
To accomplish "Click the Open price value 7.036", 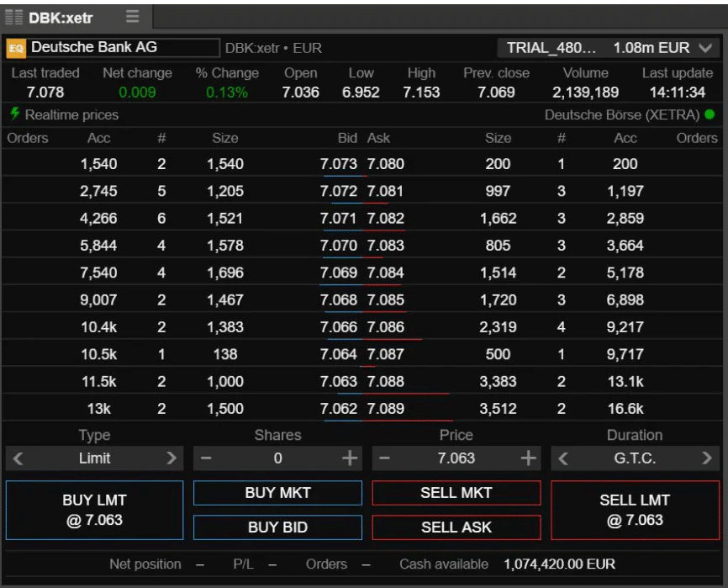I will [x=300, y=93].
